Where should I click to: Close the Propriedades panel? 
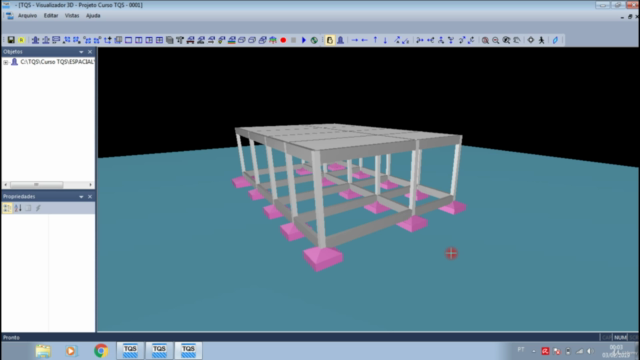coord(90,197)
